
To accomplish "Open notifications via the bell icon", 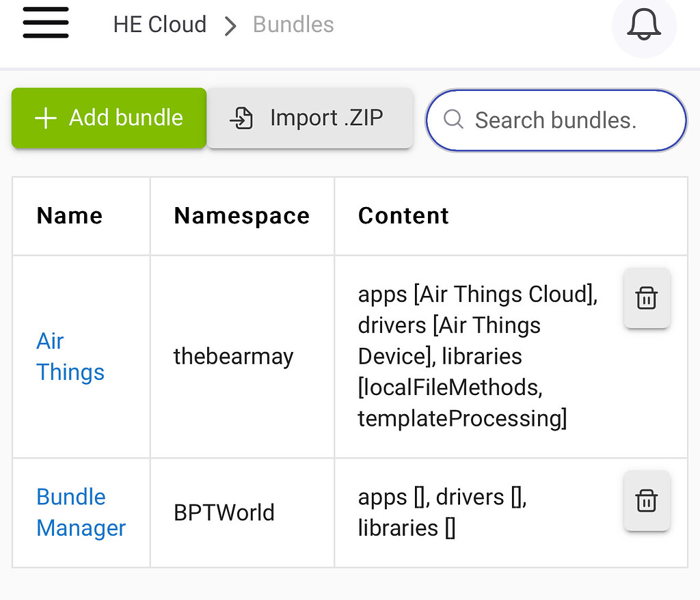I will point(643,26).
